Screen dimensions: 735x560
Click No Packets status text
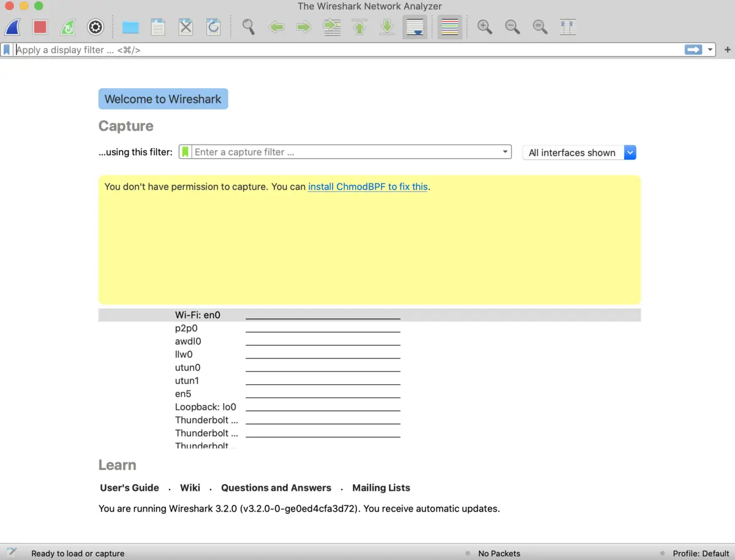click(x=499, y=553)
